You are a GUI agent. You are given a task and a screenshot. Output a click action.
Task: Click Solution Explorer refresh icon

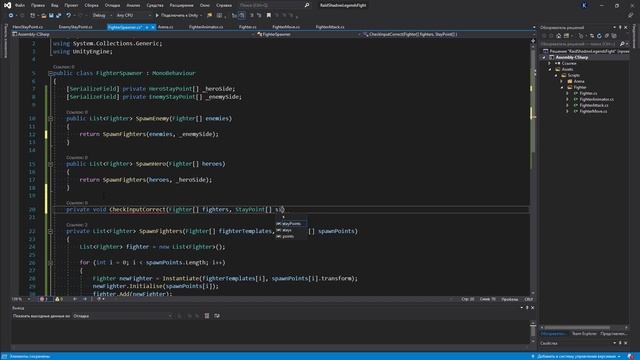(599, 36)
